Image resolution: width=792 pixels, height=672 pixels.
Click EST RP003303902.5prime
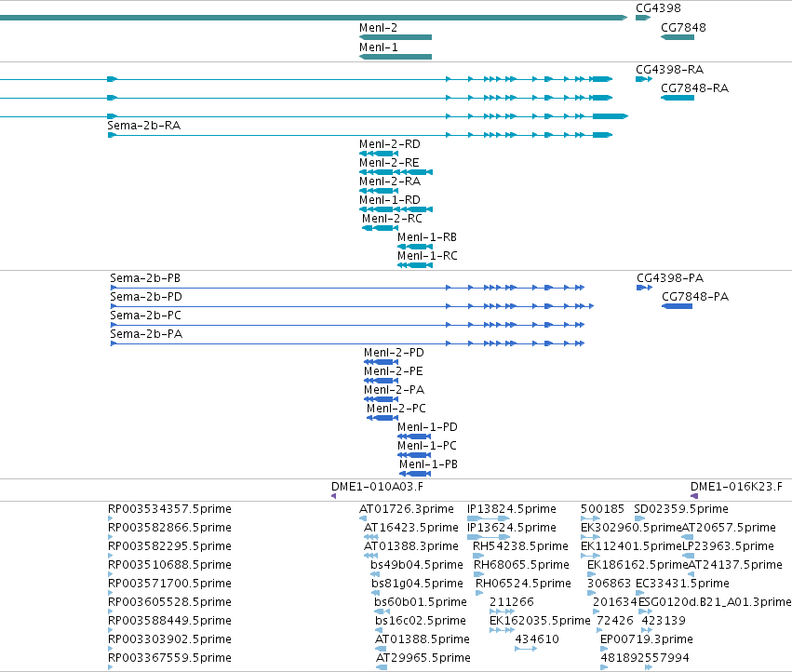(111, 649)
